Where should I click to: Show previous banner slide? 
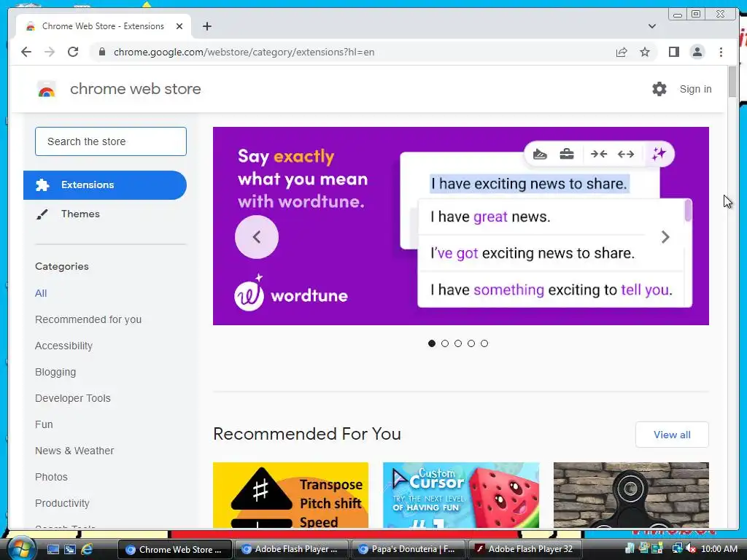pos(257,237)
